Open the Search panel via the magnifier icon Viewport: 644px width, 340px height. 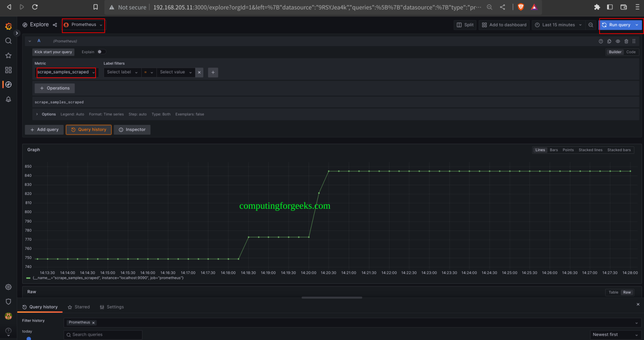point(8,41)
